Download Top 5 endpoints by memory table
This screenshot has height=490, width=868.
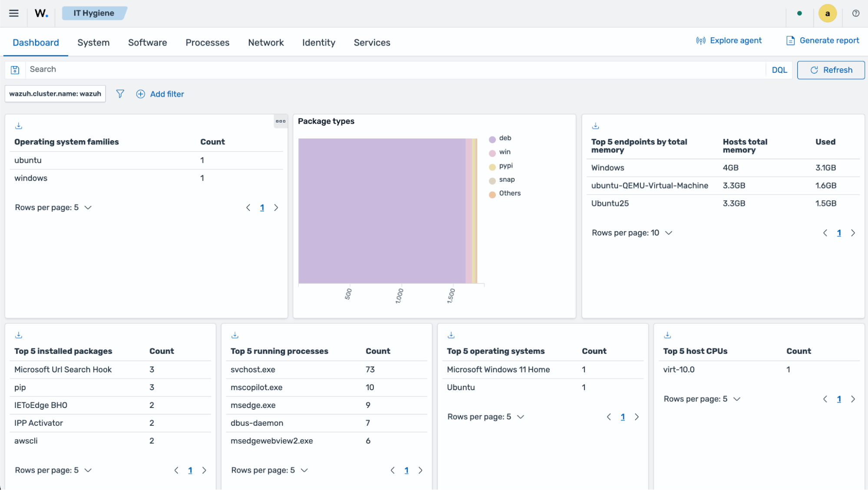click(x=595, y=126)
